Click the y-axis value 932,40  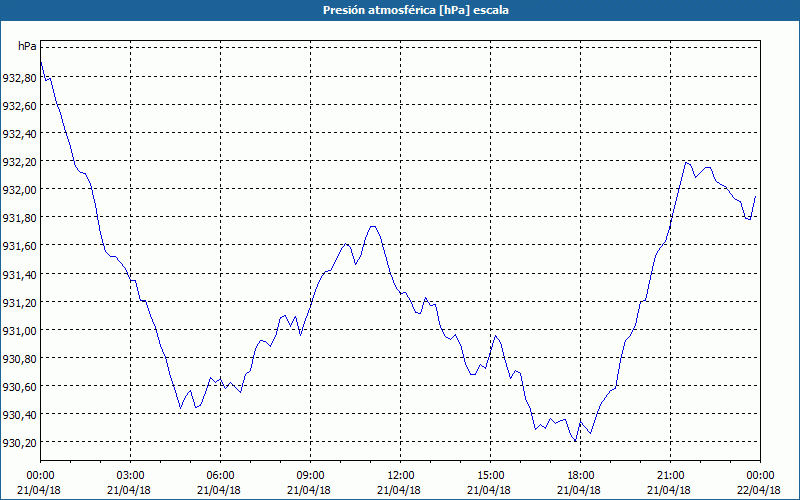(x=19, y=134)
